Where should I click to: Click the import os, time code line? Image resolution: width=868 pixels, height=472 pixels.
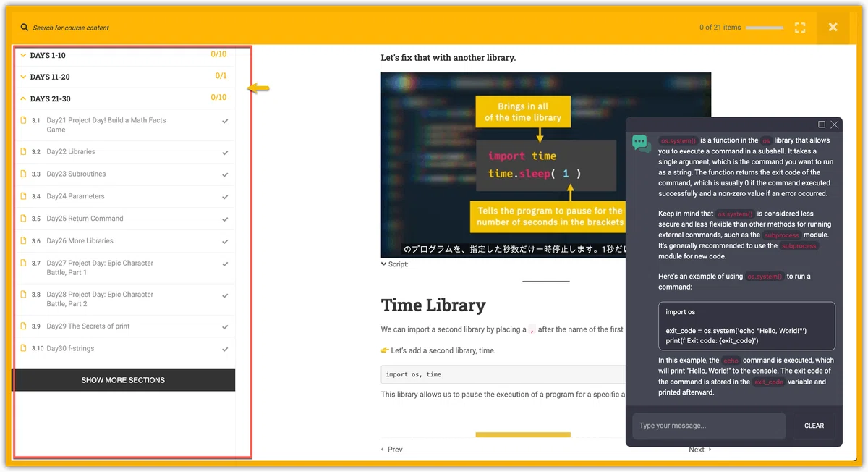click(503, 374)
